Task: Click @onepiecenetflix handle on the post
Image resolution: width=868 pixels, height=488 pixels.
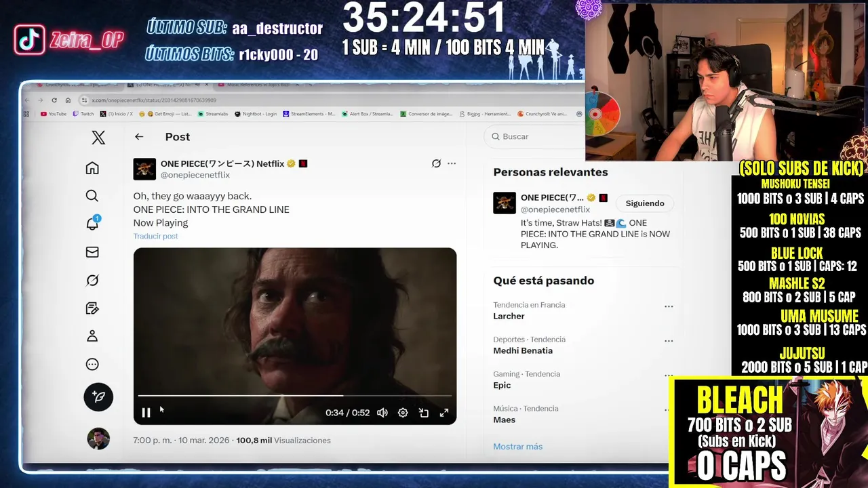Action: click(195, 175)
